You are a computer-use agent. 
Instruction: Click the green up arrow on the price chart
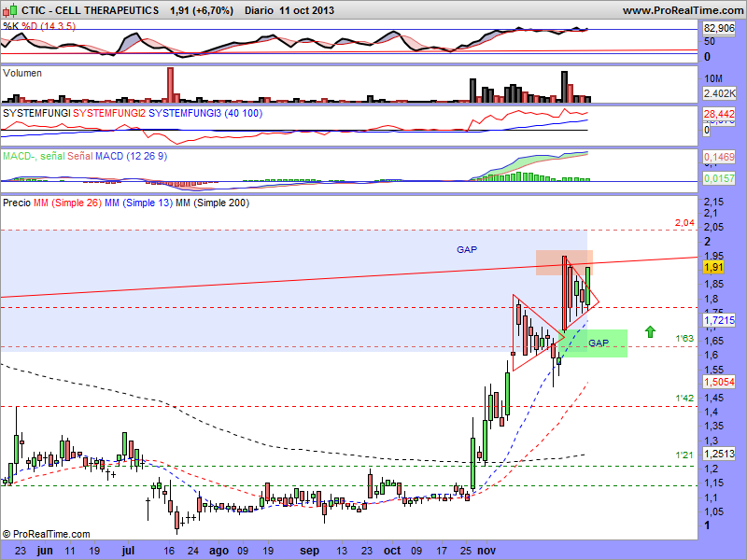tap(650, 331)
